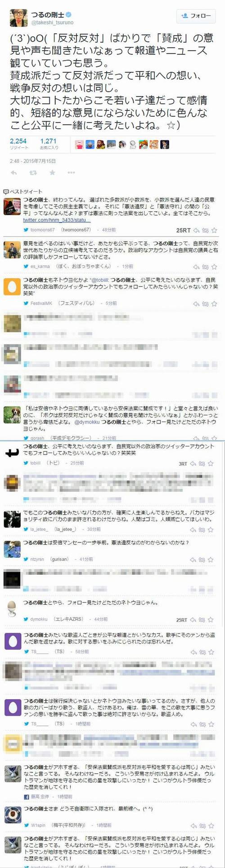Screen dimensions: 225x868
Task: Open the more options dots under main tweet
Action: pyautogui.click(x=72, y=172)
